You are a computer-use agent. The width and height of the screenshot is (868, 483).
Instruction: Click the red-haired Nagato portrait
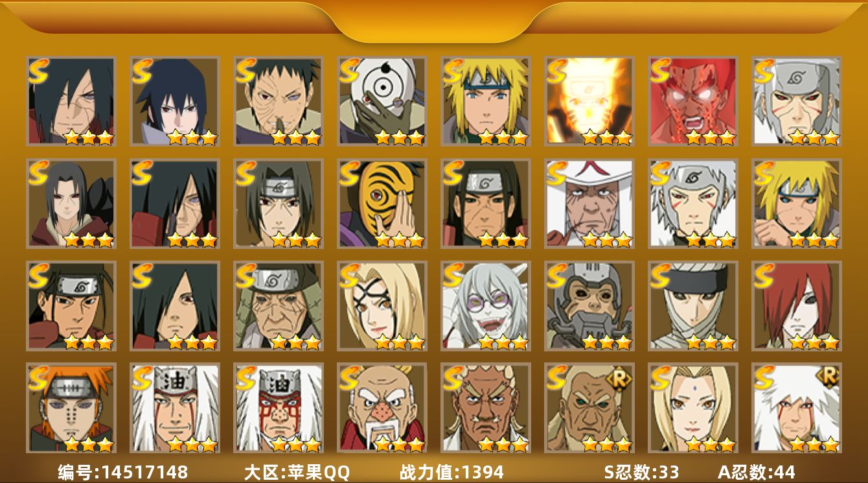[796, 305]
